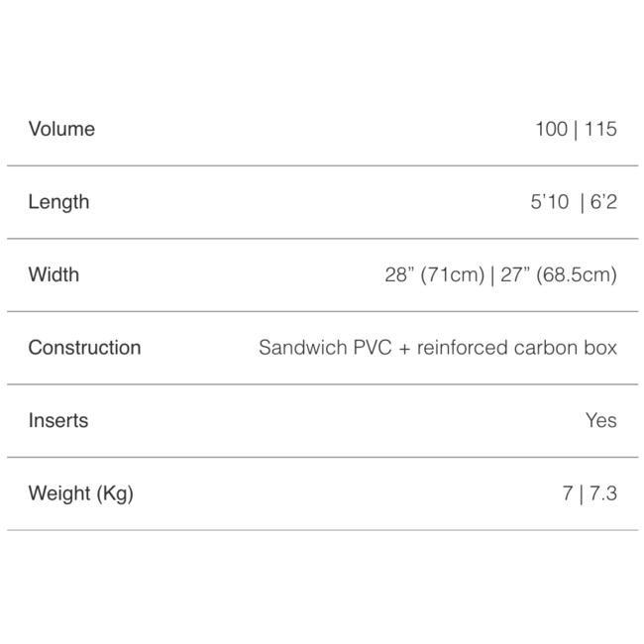The width and height of the screenshot is (644, 644).
Task: Click the (68.5cm) width conversion
Action: point(577,274)
